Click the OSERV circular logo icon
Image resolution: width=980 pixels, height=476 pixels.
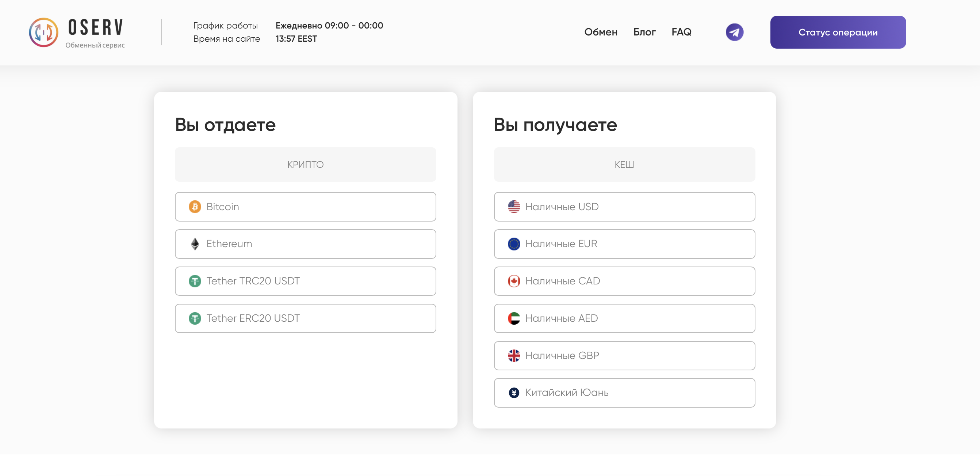tap(44, 33)
